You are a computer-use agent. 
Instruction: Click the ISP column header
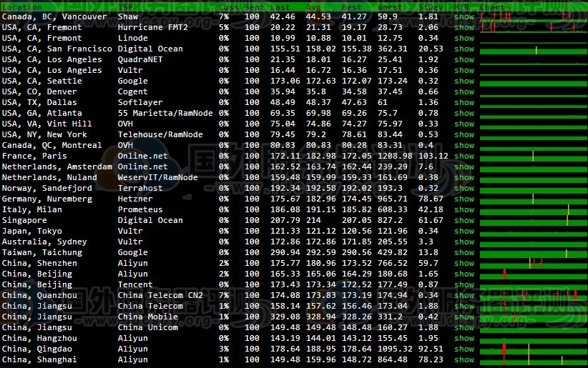click(125, 7)
